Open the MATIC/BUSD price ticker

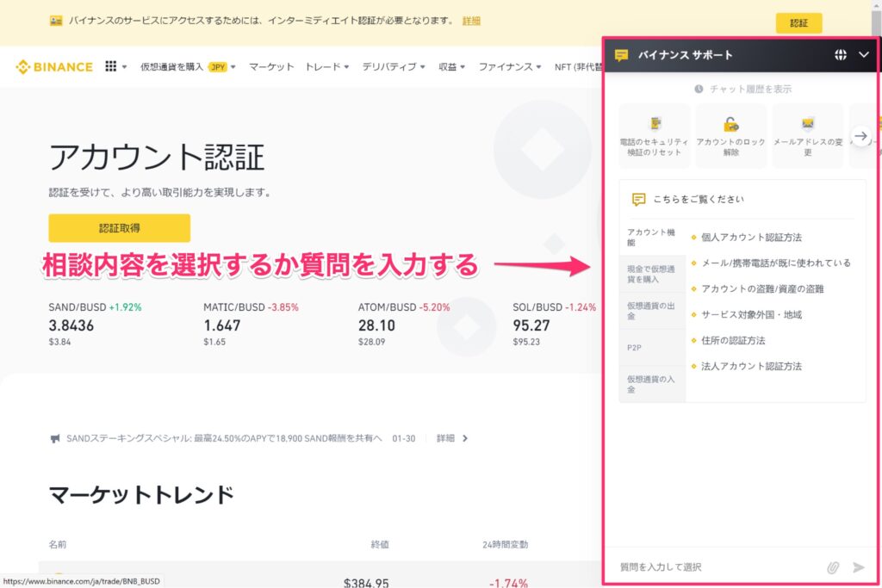[x=251, y=325]
